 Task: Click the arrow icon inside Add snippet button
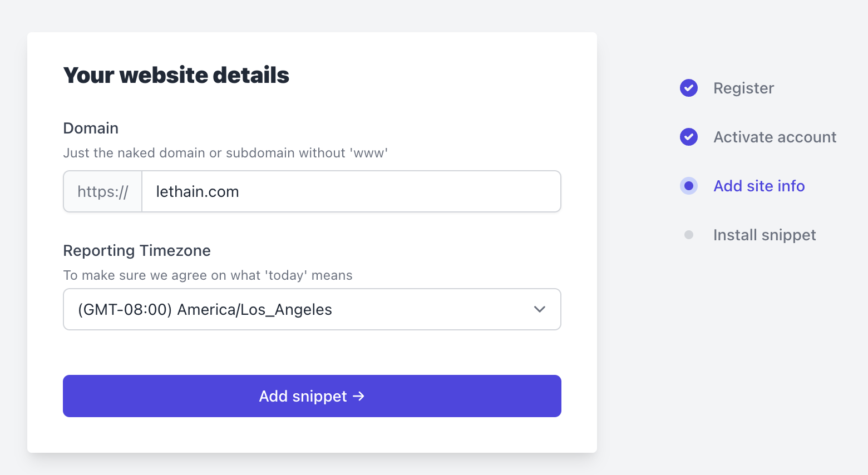(x=359, y=396)
